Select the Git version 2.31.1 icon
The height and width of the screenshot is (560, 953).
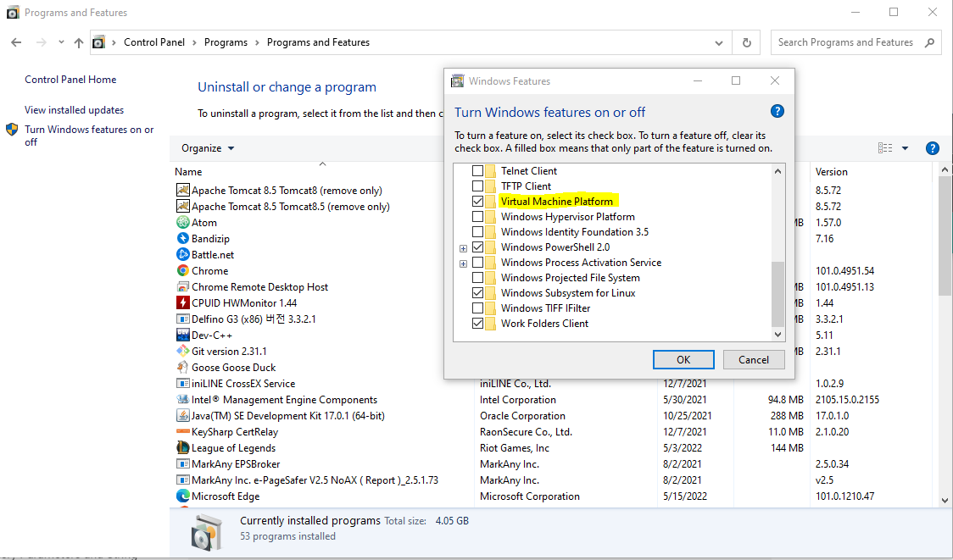click(182, 351)
